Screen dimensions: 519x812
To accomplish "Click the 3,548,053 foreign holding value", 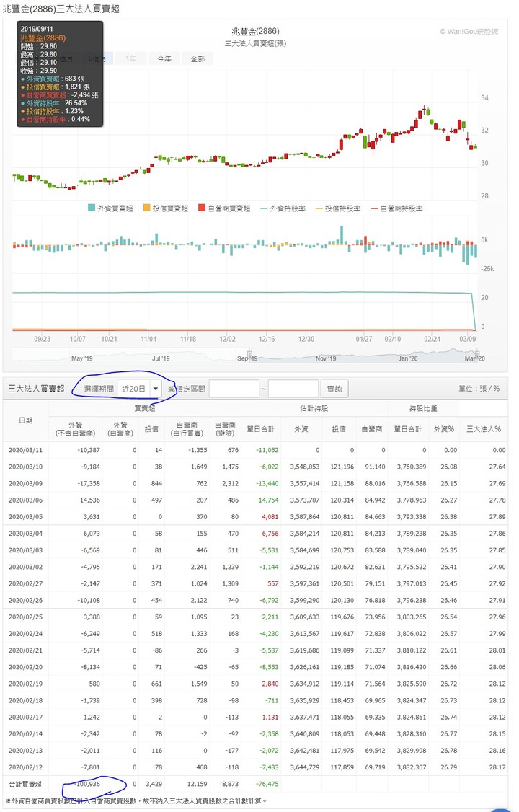I will [305, 467].
